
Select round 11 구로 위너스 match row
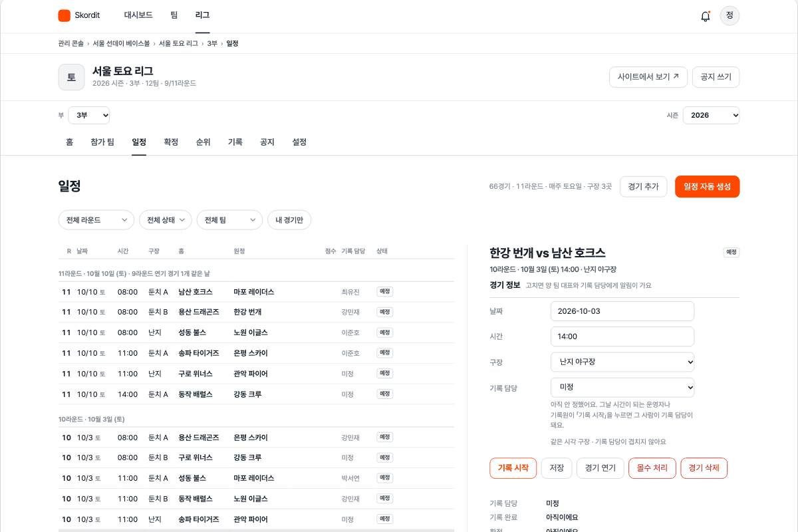[256, 374]
